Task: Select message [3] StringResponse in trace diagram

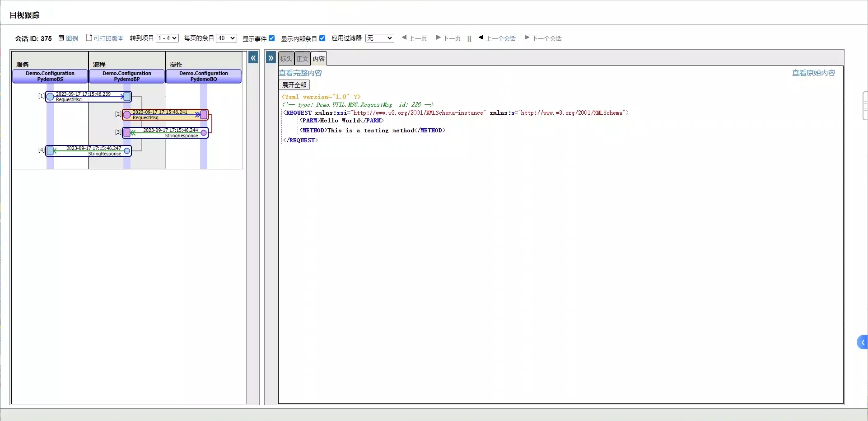Action: [x=165, y=133]
